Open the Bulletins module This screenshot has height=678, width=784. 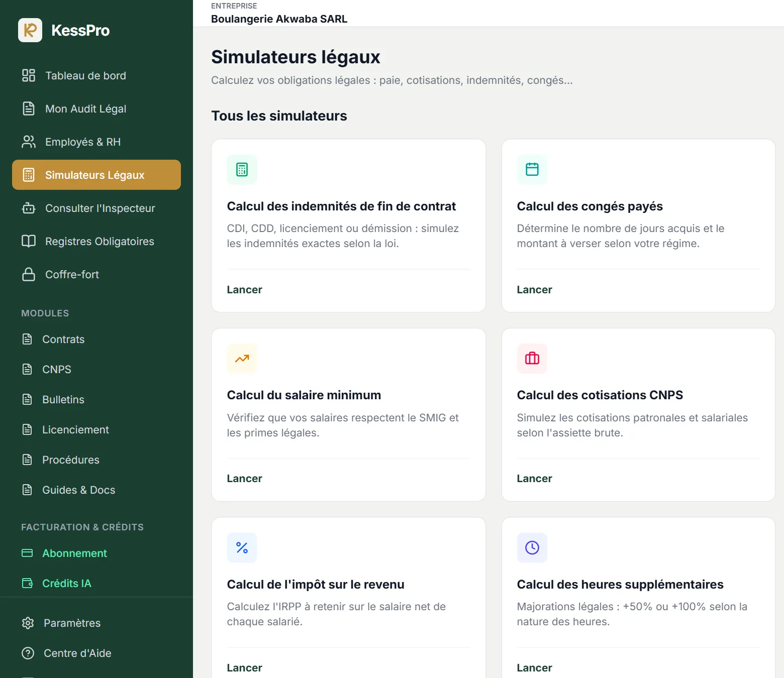tap(96, 399)
